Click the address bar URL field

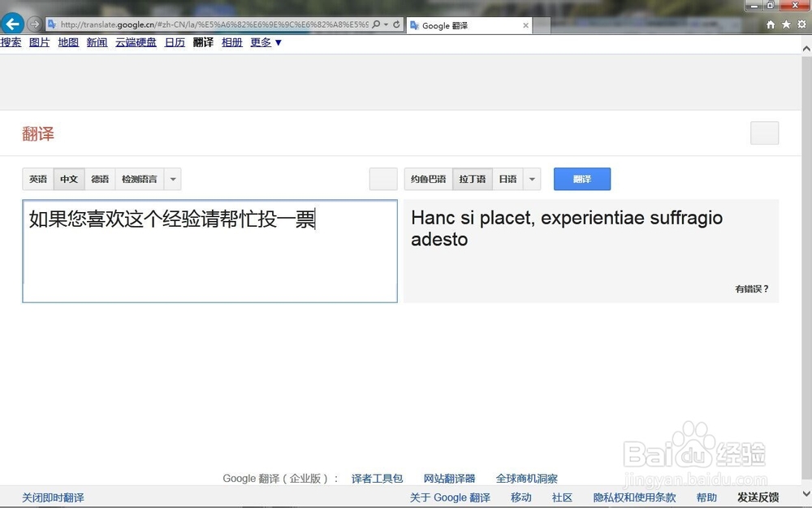tap(214, 24)
